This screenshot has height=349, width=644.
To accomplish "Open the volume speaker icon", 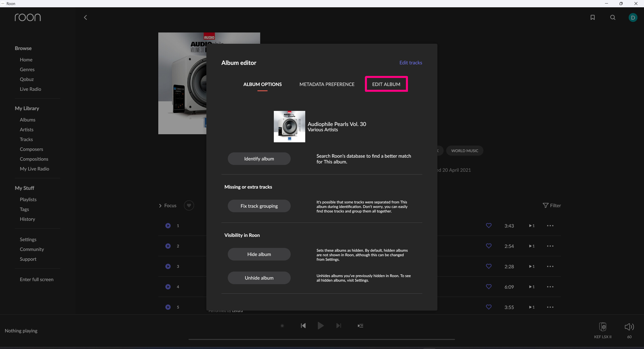I will point(629,327).
